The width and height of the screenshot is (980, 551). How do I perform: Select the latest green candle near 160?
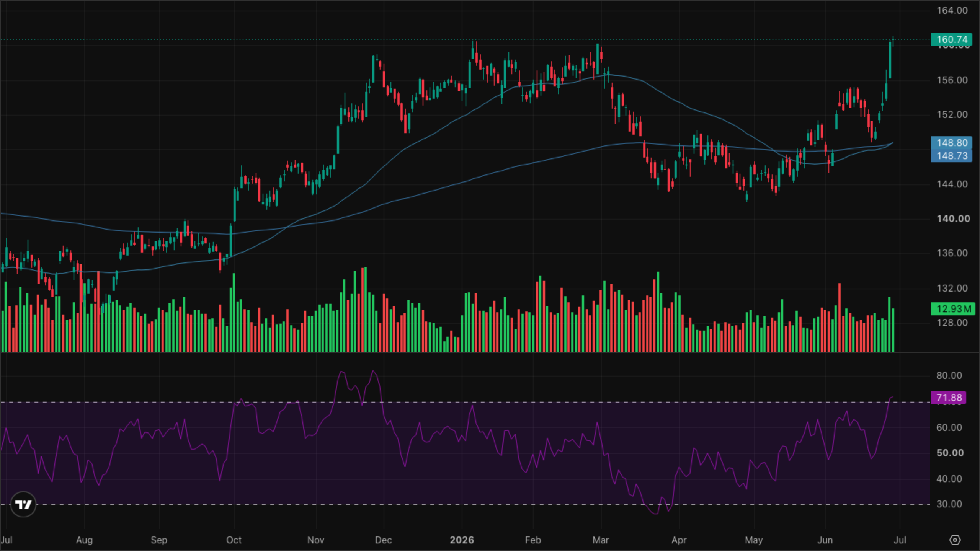click(890, 60)
